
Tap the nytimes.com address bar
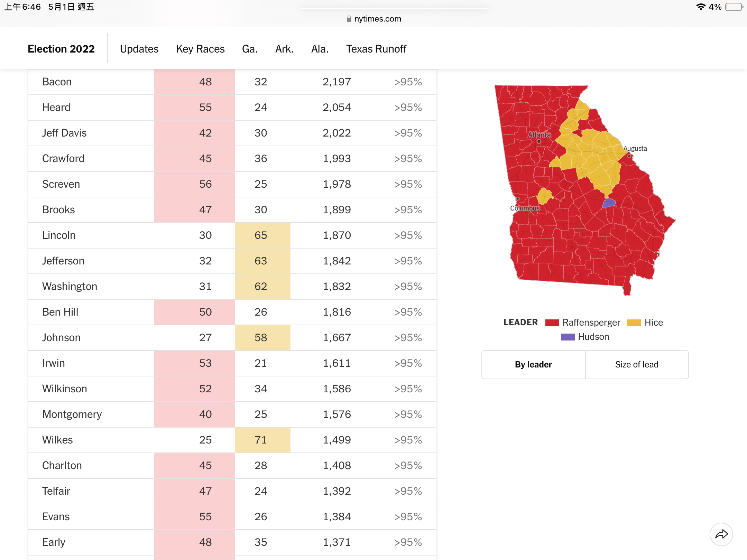373,19
